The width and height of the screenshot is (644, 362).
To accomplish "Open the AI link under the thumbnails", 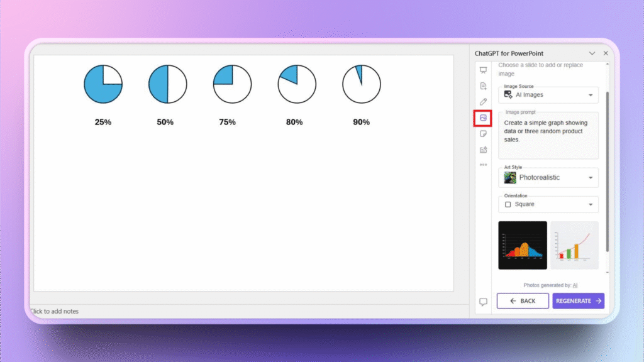I will pos(575,285).
